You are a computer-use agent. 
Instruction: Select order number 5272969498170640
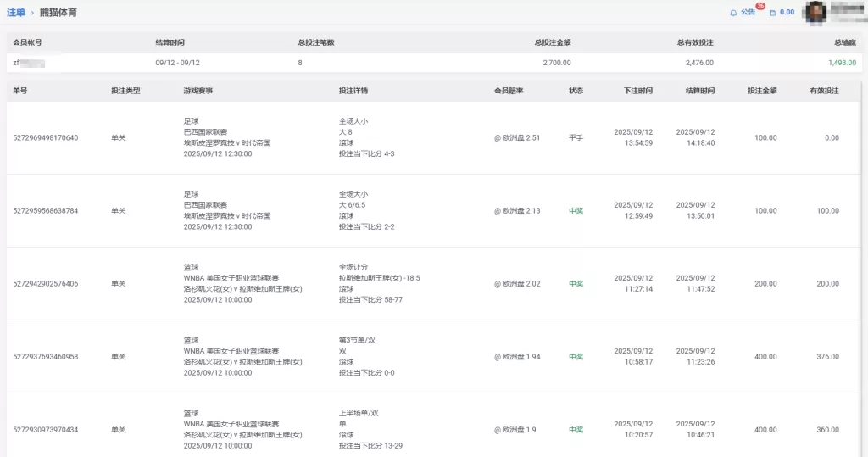point(46,137)
